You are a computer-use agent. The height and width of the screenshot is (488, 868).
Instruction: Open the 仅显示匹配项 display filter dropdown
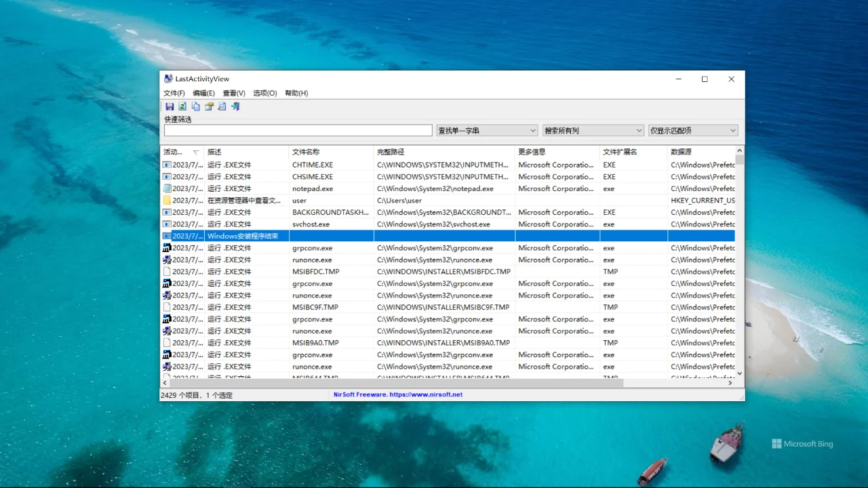pos(693,130)
